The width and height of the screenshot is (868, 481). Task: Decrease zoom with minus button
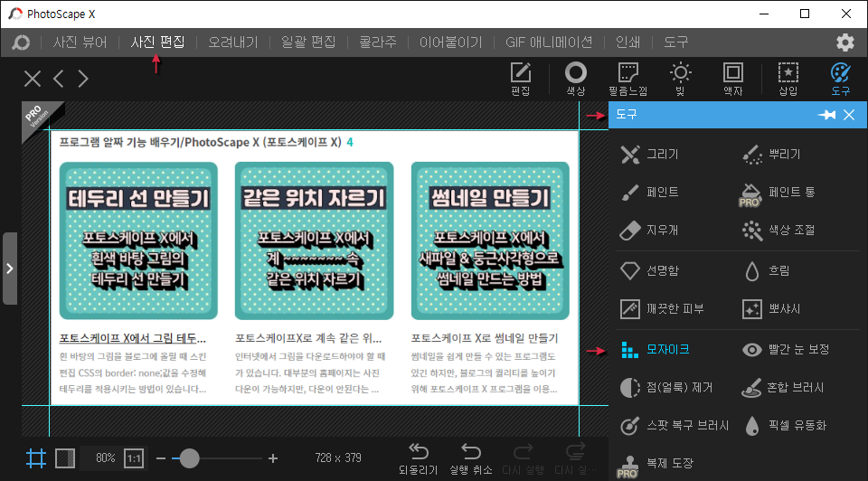point(161,458)
